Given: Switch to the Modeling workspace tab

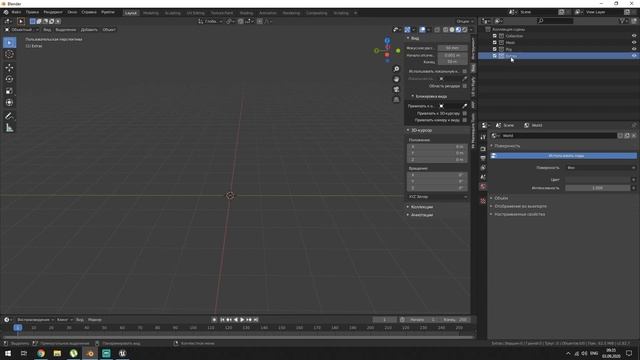Looking at the screenshot, I should point(151,13).
